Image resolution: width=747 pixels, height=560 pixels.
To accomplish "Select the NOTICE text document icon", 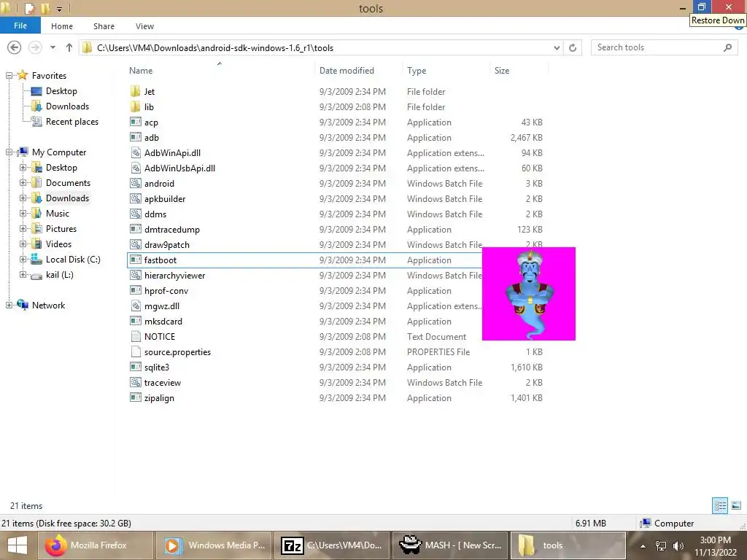I will [135, 337].
